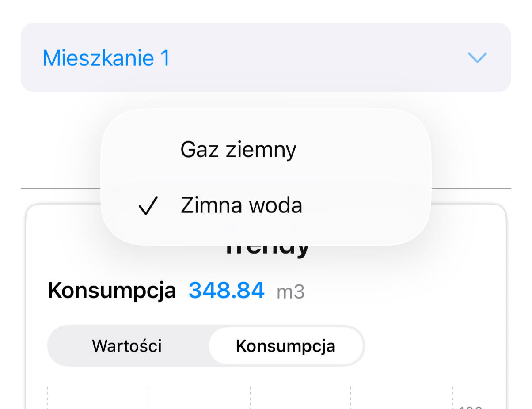Click the fourth dashed chart gridline from left
The image size is (532, 409).
coord(351,398)
